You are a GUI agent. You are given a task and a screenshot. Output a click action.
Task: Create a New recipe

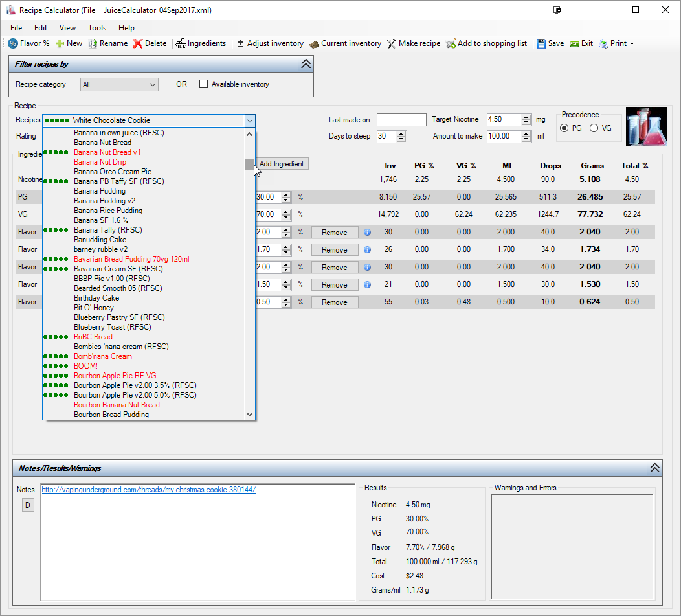pyautogui.click(x=69, y=43)
